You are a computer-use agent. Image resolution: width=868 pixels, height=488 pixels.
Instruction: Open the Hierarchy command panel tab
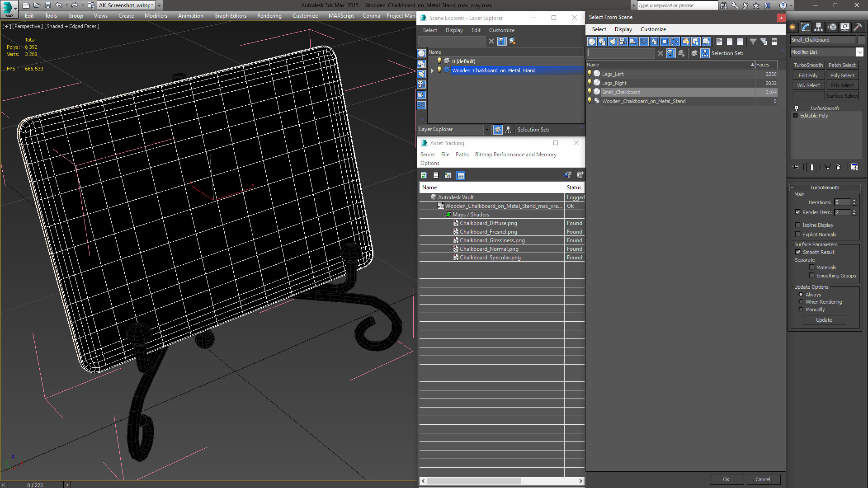coord(819,27)
